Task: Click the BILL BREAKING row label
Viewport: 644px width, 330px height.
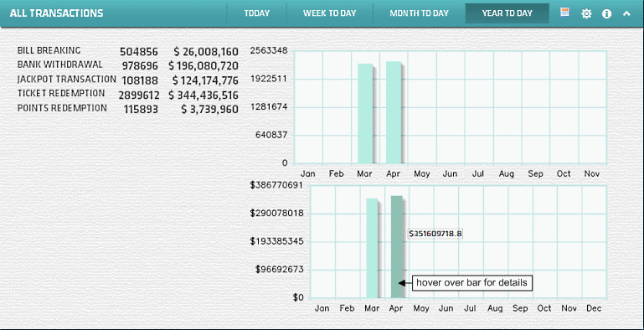Action: [49, 50]
